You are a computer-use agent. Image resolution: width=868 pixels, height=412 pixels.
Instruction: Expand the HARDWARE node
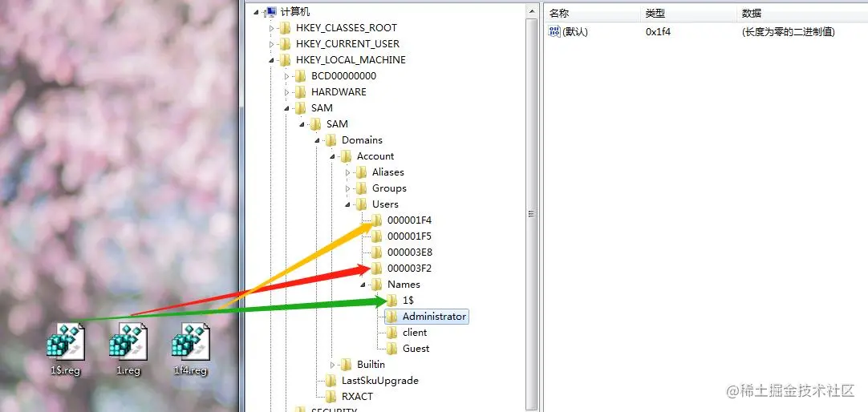(286, 92)
